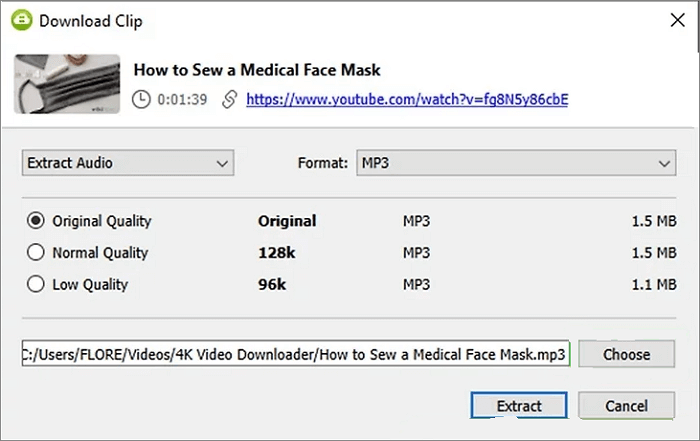Open the YouTube video URL link
This screenshot has height=441, width=700.
(x=407, y=99)
